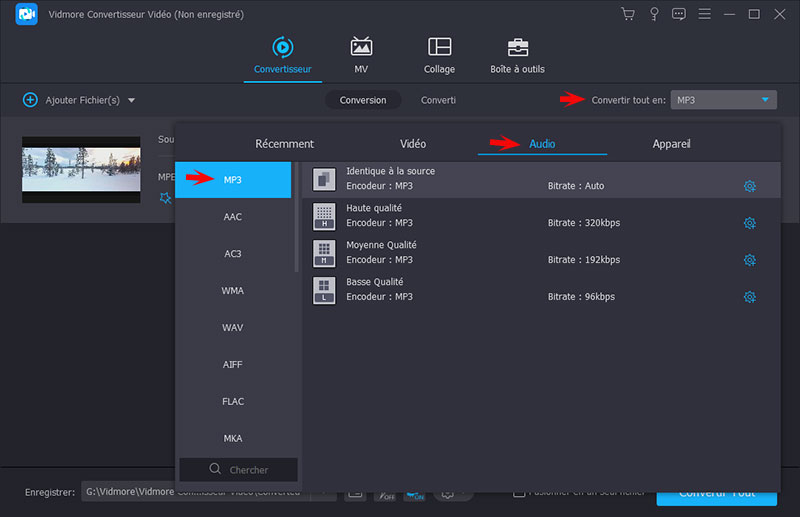Image resolution: width=800 pixels, height=517 pixels.
Task: Open the feedback chat bubble icon
Action: tap(679, 14)
